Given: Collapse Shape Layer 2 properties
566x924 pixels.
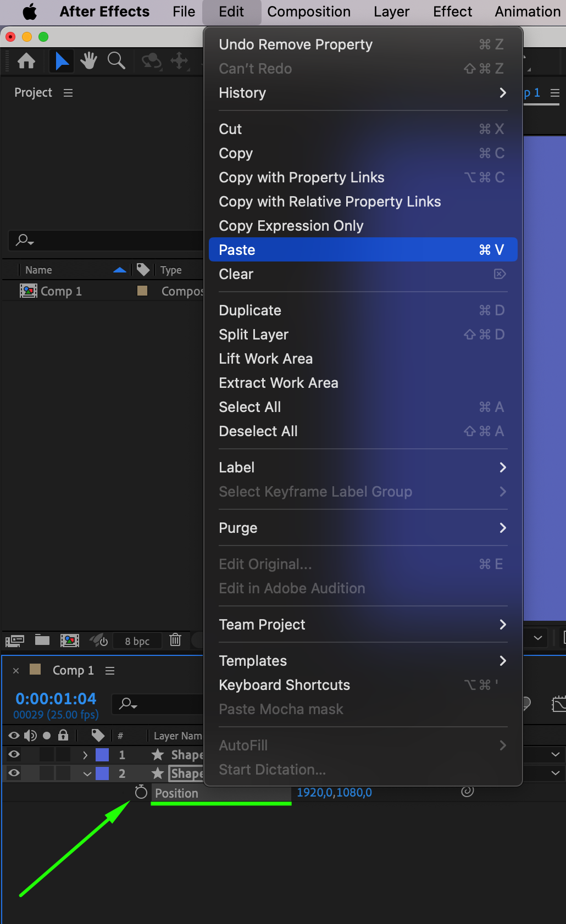Looking at the screenshot, I should click(87, 773).
